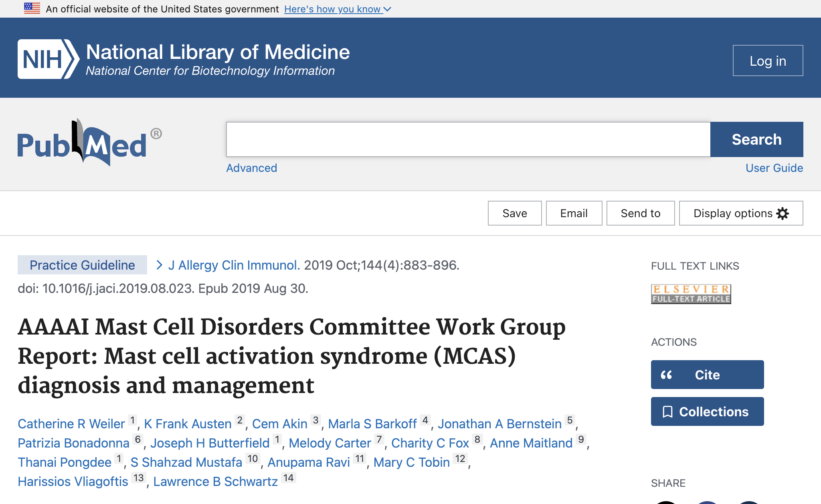This screenshot has height=504, width=821.
Task: Expand journal J Allergy Clin Immunol. menu
Action: [234, 265]
